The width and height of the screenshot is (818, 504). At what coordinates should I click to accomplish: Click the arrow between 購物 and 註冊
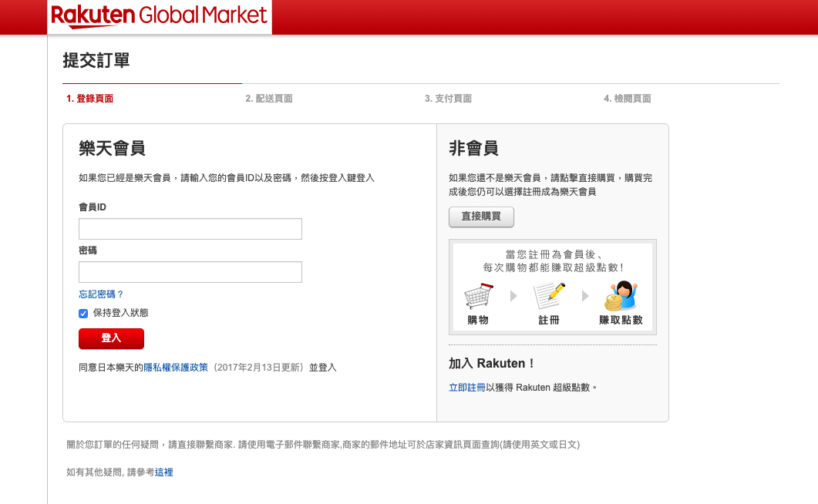tap(513, 296)
